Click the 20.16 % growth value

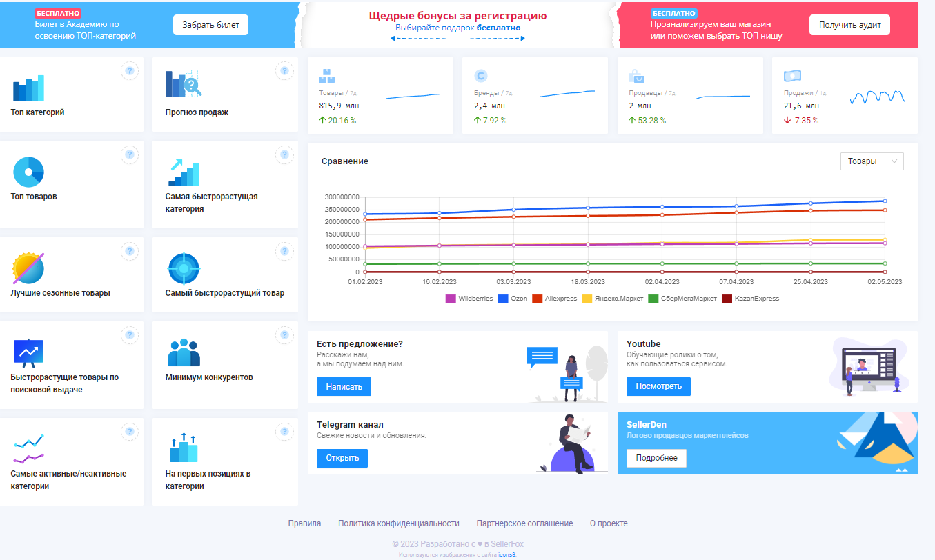pyautogui.click(x=342, y=121)
